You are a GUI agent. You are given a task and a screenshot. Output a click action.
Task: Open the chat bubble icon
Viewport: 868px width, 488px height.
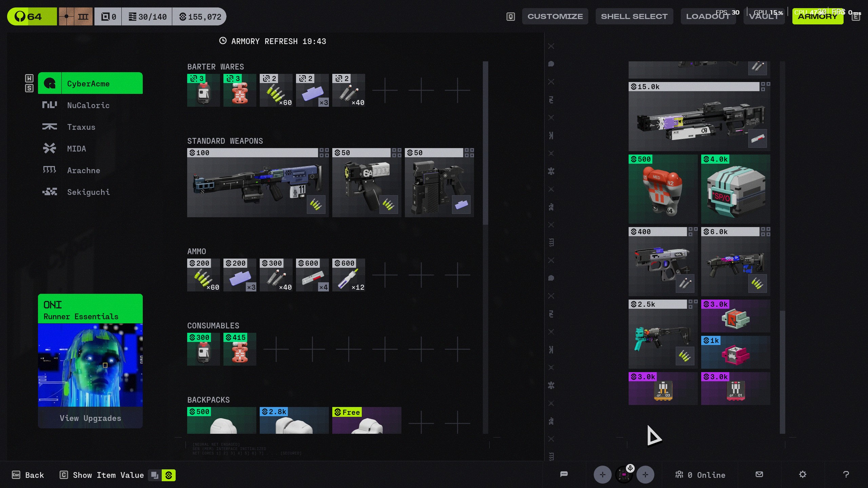[x=564, y=474]
